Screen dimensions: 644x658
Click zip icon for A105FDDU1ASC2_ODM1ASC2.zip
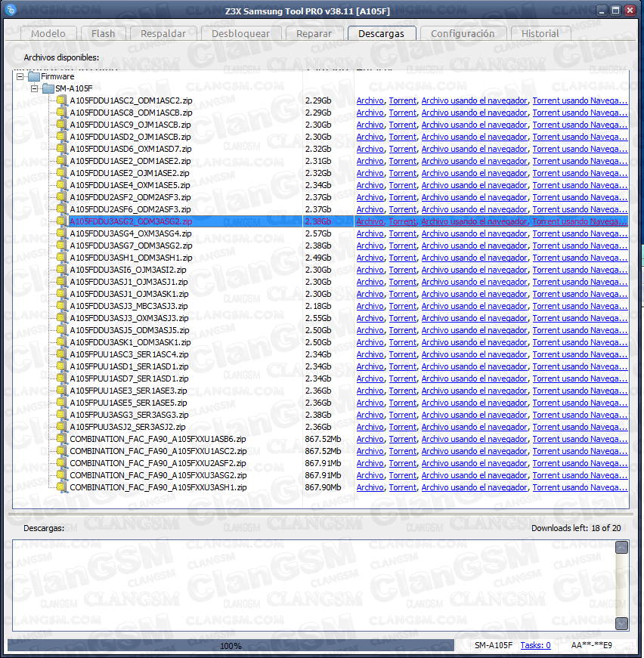tap(62, 100)
